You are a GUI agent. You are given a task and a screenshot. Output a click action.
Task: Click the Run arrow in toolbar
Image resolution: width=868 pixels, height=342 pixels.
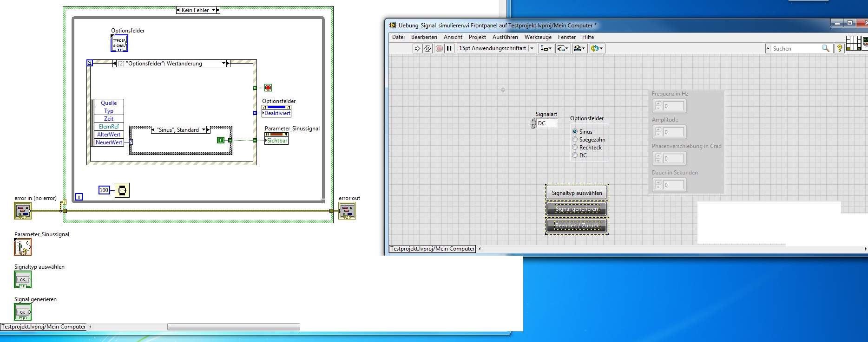[x=417, y=48]
